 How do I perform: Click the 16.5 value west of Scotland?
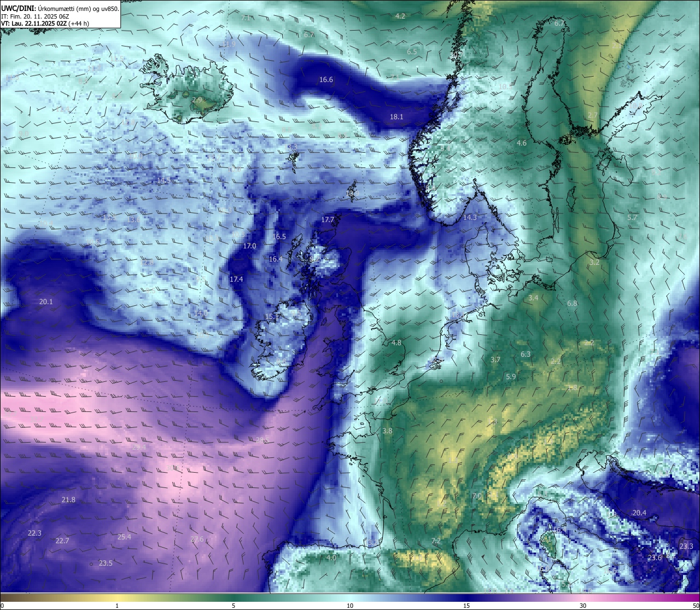click(x=279, y=237)
